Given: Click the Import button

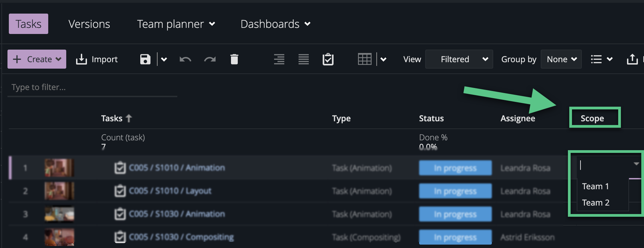Looking at the screenshot, I should tap(97, 59).
